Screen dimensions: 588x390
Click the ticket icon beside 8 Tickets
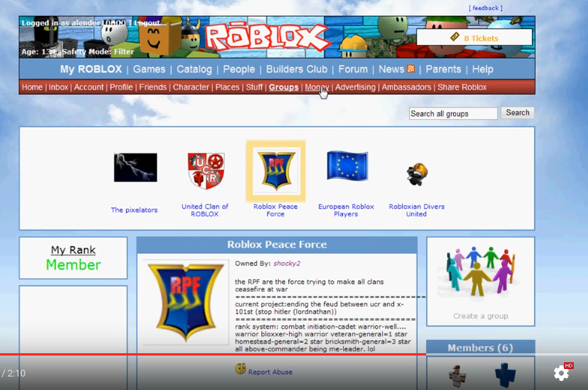tap(455, 37)
